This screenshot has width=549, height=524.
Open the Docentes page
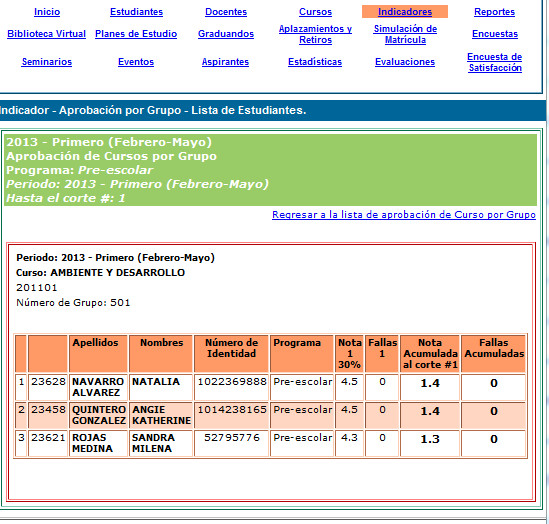pos(226,12)
